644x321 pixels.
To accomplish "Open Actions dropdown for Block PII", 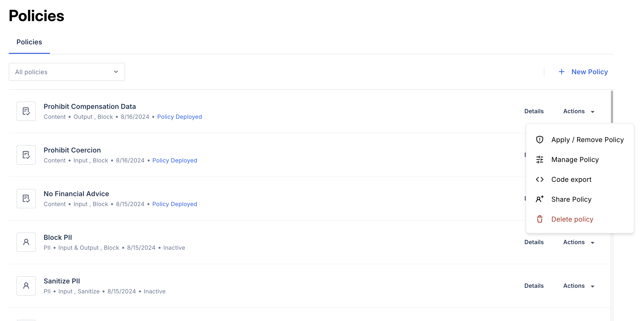I will [x=579, y=242].
